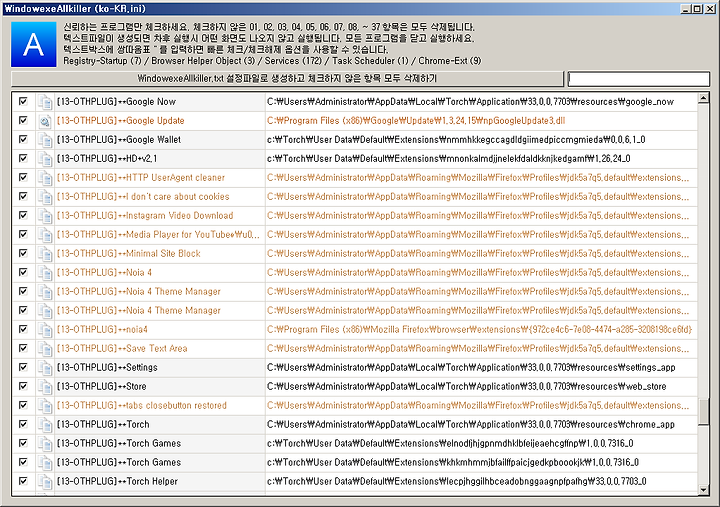720x507 pixels.
Task: Click the file icon of Google Update row
Action: point(45,121)
